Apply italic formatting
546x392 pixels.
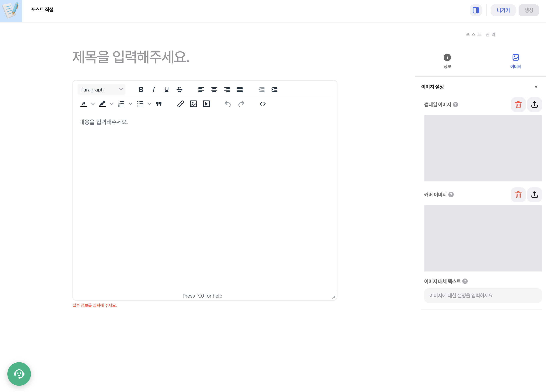tap(154, 89)
